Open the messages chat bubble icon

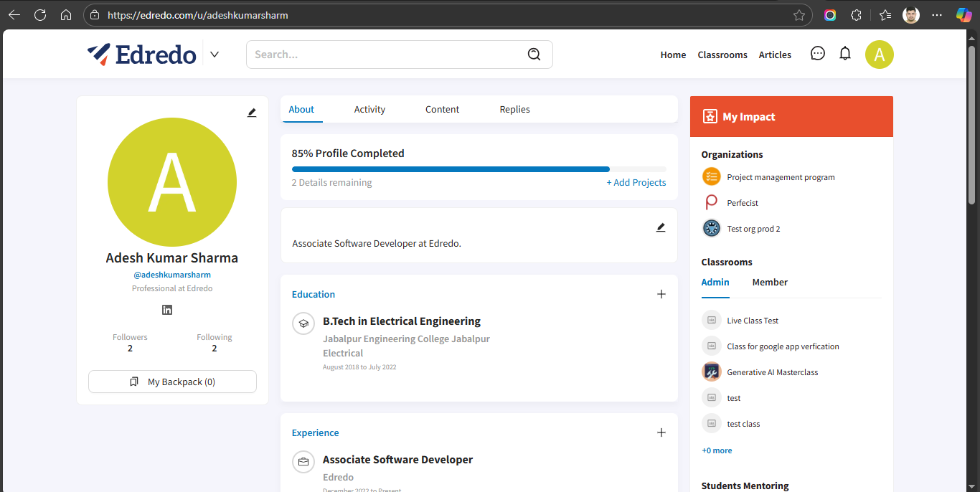click(818, 54)
